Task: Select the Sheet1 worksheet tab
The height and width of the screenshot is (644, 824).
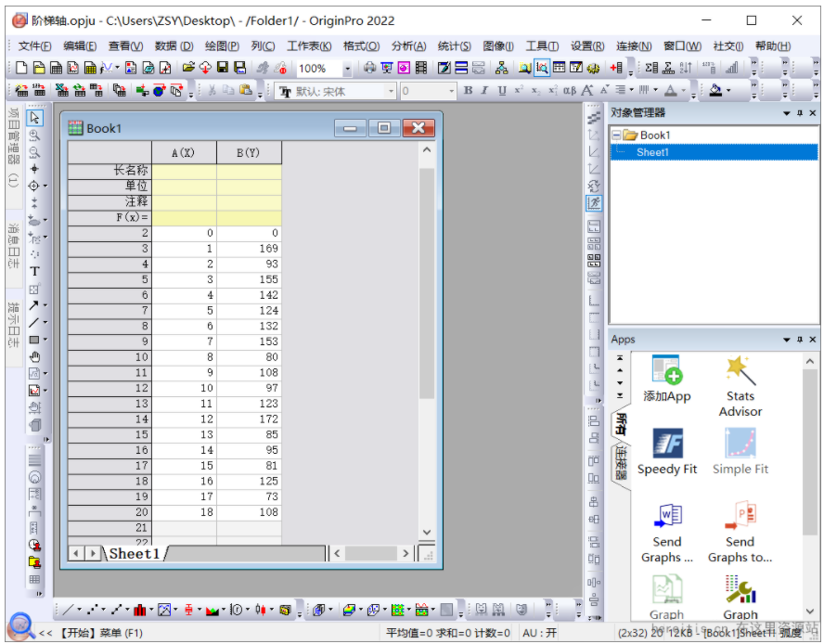Action: [135, 554]
